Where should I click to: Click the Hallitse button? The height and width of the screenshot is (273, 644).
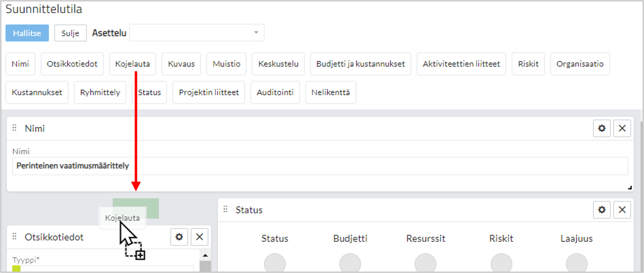click(x=27, y=33)
